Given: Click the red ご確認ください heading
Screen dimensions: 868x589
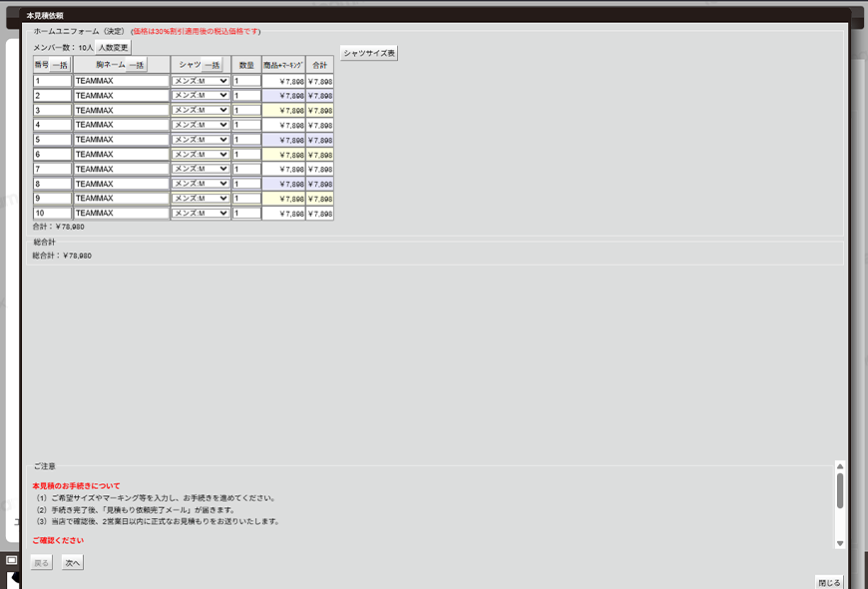Looking at the screenshot, I should (58, 540).
